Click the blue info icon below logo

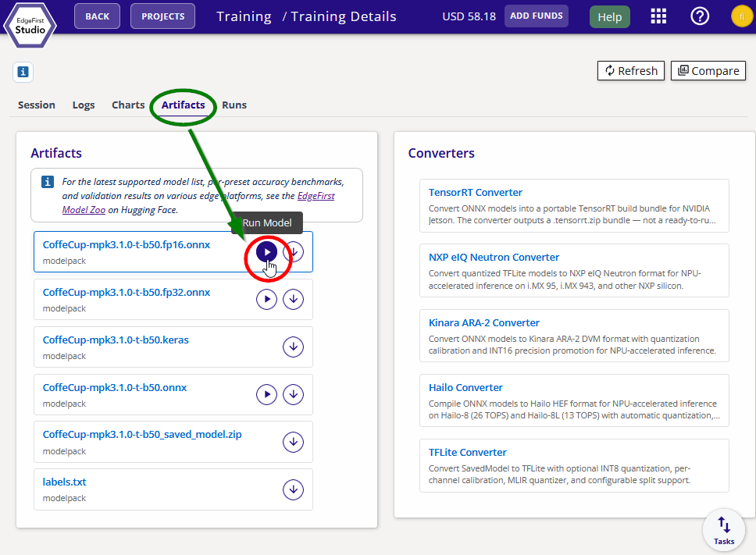tap(23, 73)
